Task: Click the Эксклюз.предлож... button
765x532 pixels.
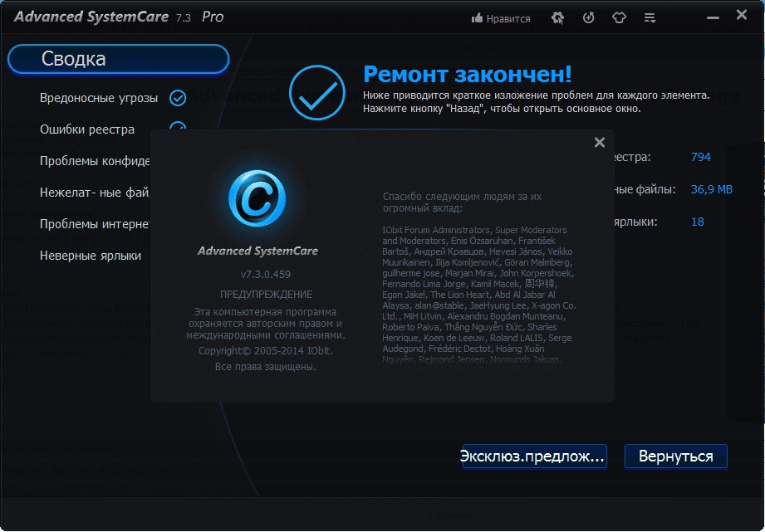Action: pyautogui.click(x=534, y=456)
